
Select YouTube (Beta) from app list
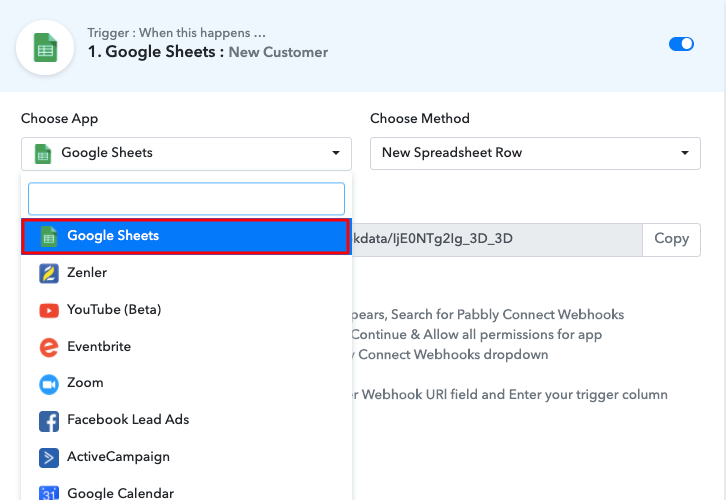coord(186,310)
